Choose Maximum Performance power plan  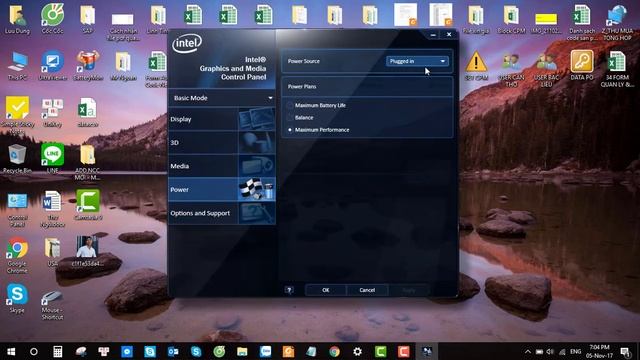pos(318,130)
